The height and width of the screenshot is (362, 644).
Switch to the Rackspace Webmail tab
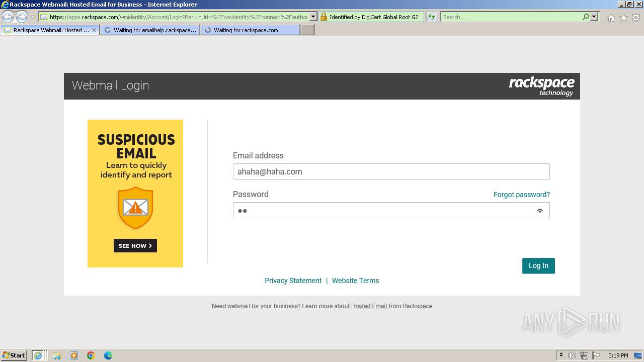[50, 30]
